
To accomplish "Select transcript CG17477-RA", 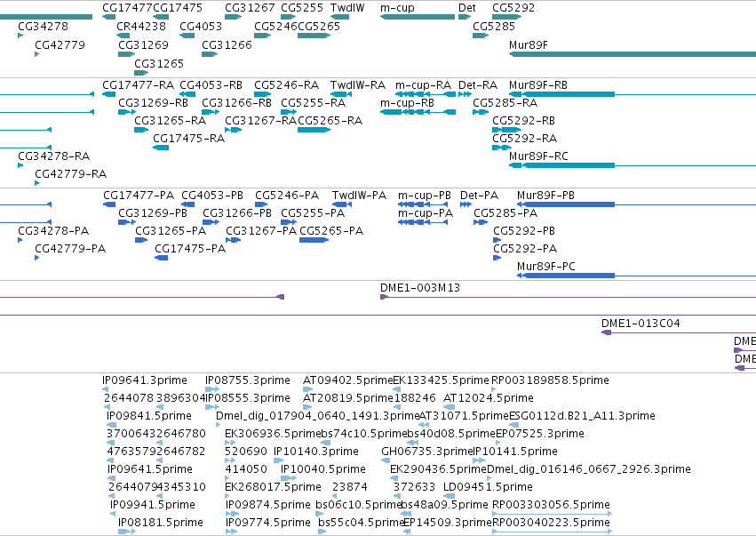I will (138, 85).
